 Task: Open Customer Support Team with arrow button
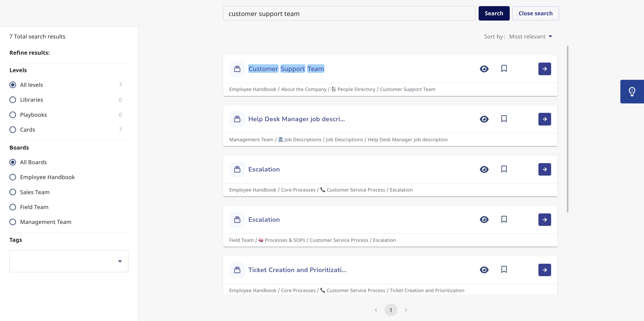point(545,69)
